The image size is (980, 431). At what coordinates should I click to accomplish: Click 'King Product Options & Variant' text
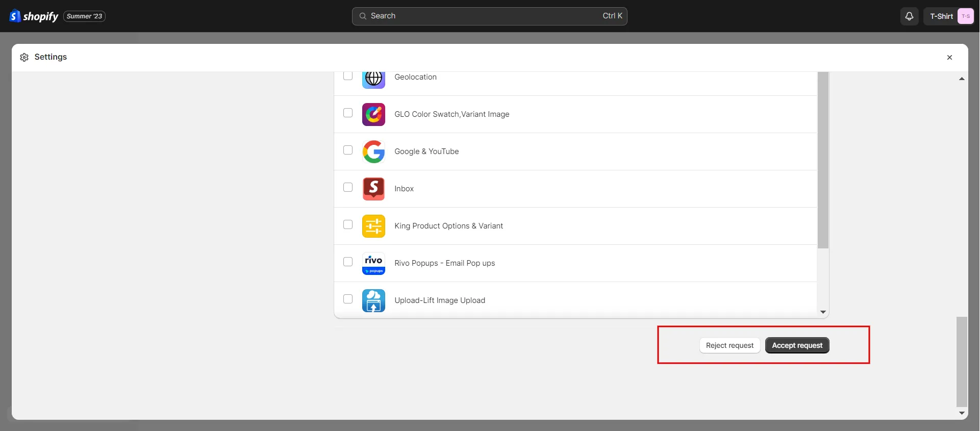(x=448, y=226)
